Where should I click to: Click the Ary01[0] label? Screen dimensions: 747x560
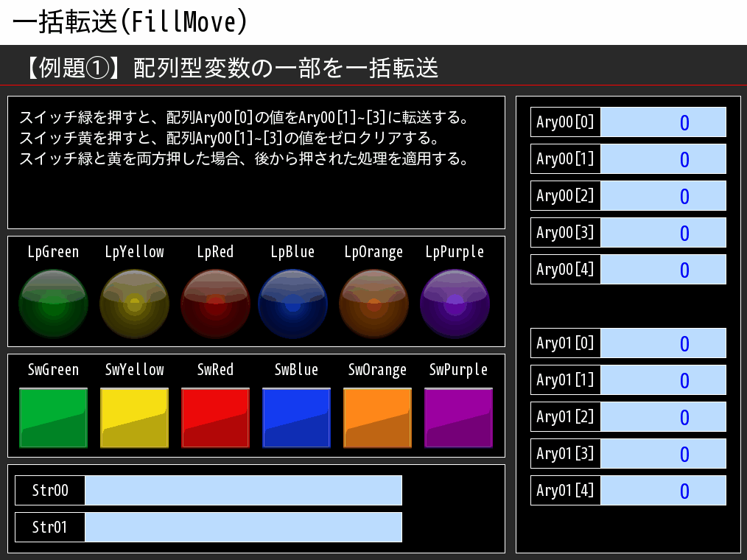tap(566, 343)
